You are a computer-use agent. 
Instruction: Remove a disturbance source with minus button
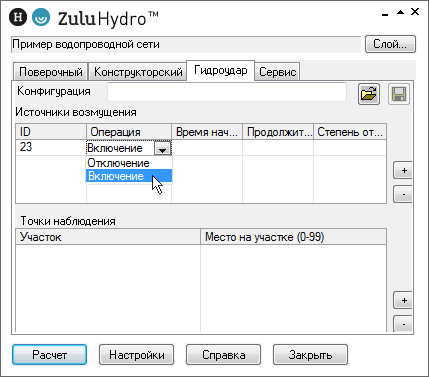[404, 194]
